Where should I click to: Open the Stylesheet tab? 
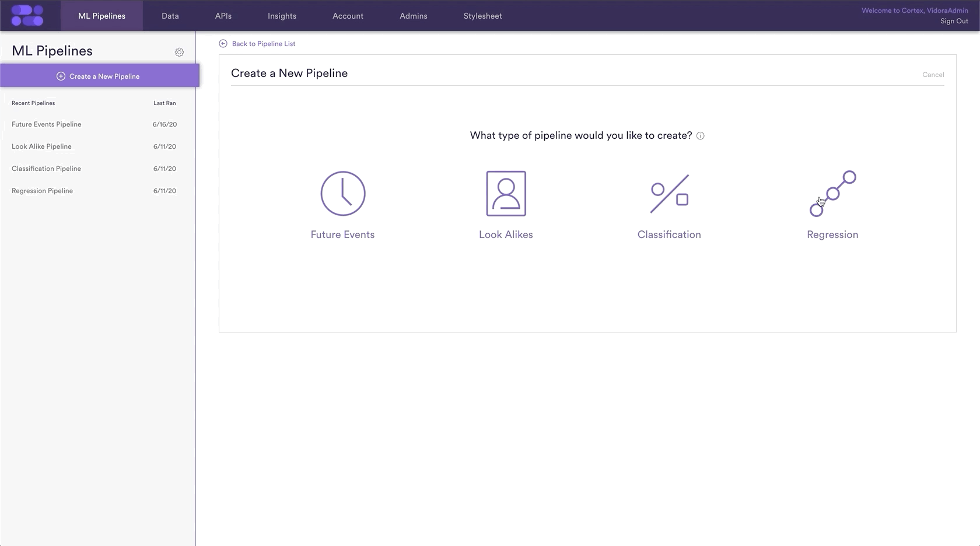482,16
